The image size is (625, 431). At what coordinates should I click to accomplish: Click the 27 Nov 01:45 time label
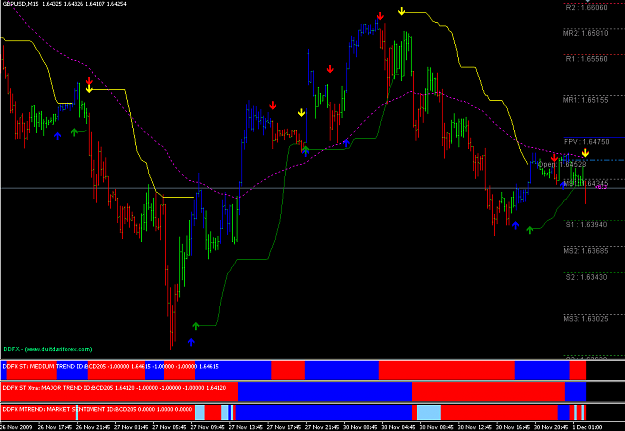132,427
